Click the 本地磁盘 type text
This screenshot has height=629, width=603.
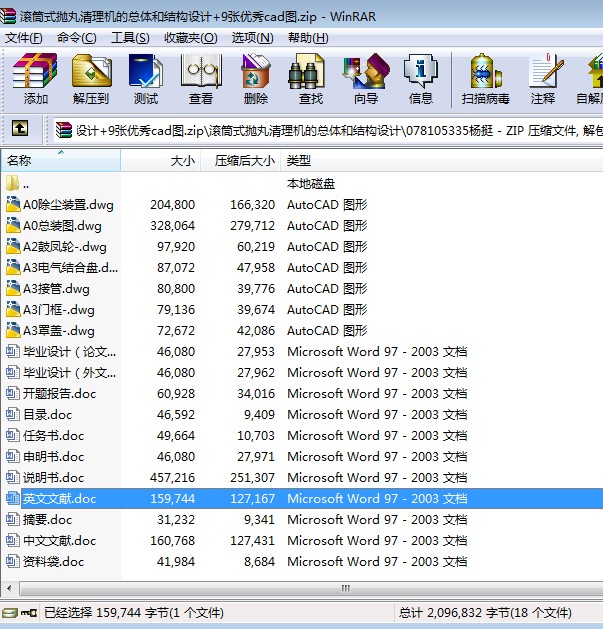click(x=311, y=183)
